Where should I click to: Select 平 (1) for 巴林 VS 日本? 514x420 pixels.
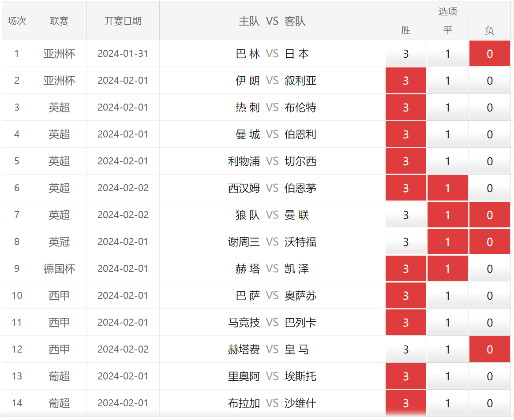(448, 54)
